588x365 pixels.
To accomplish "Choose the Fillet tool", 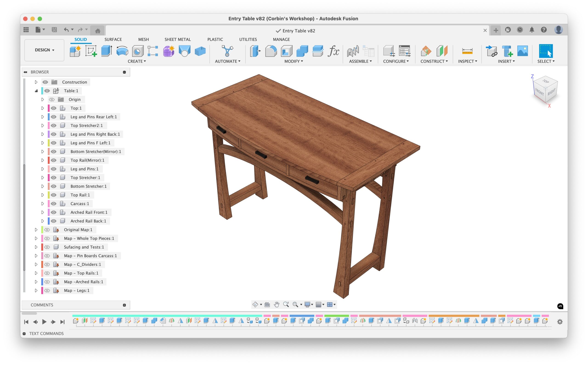I will pyautogui.click(x=271, y=51).
